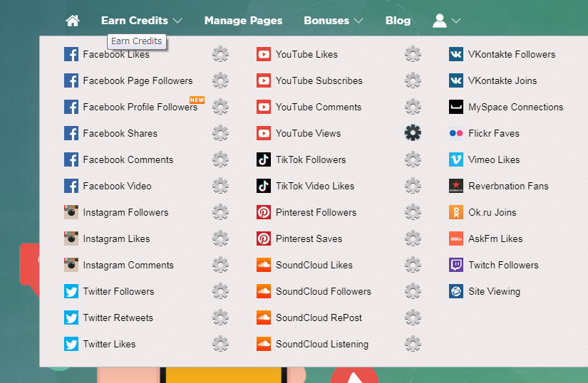Select the SoundCloud Listening link
Viewport: 588px width, 383px height.
point(321,344)
